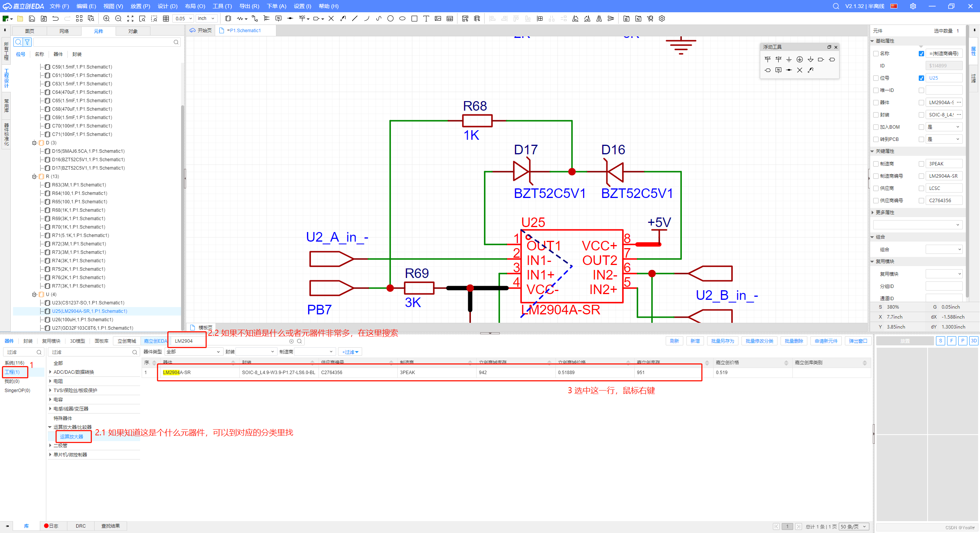Image resolution: width=980 pixels, height=533 pixels.
Task: Open the 加入BOM dropdown
Action: point(944,127)
